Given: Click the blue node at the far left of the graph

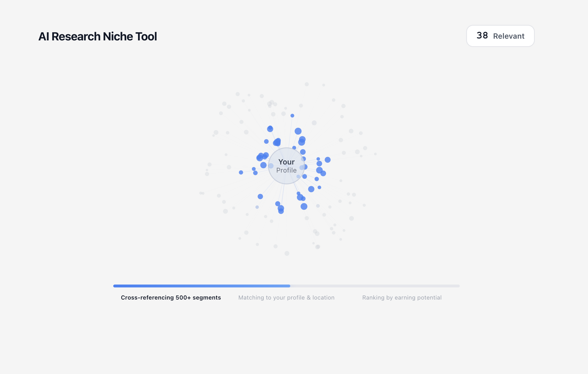Looking at the screenshot, I should tap(241, 172).
